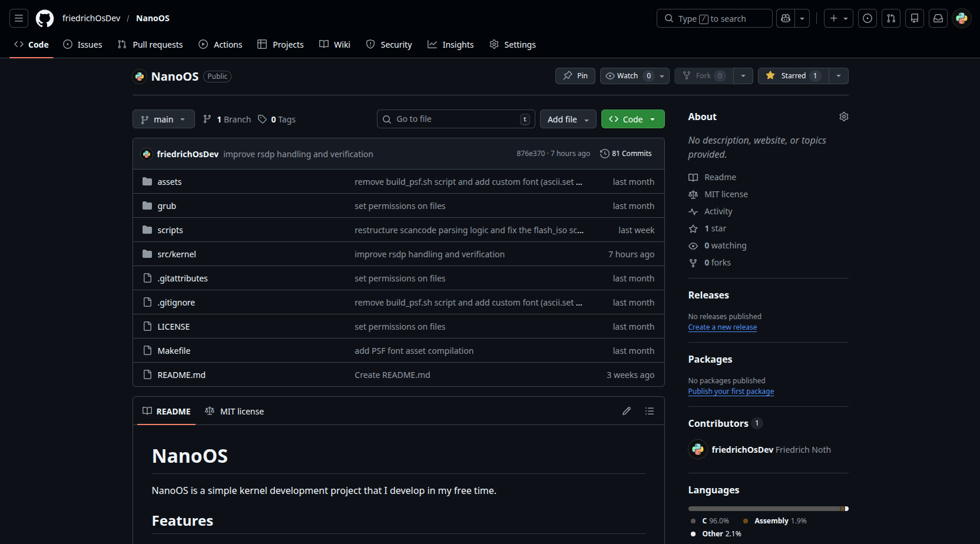
Task: Click the languages percentage bar
Action: click(x=769, y=509)
